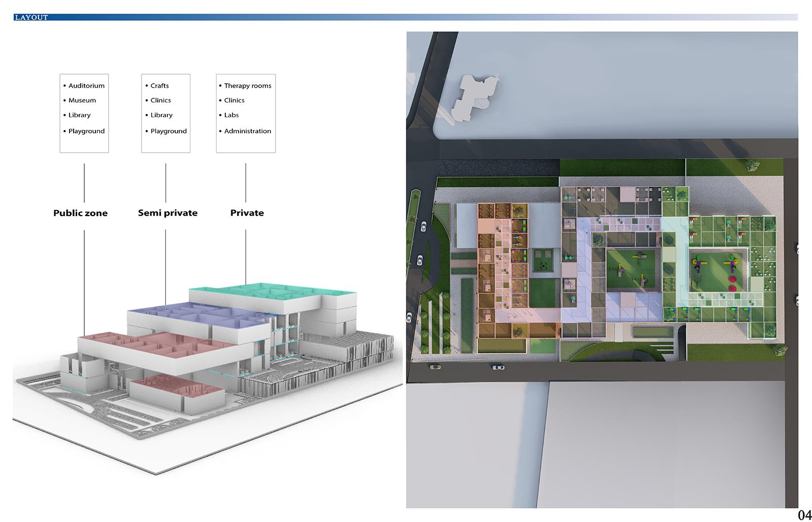The width and height of the screenshot is (812, 522).
Task: Select the Museum bullet item
Action: pos(82,100)
